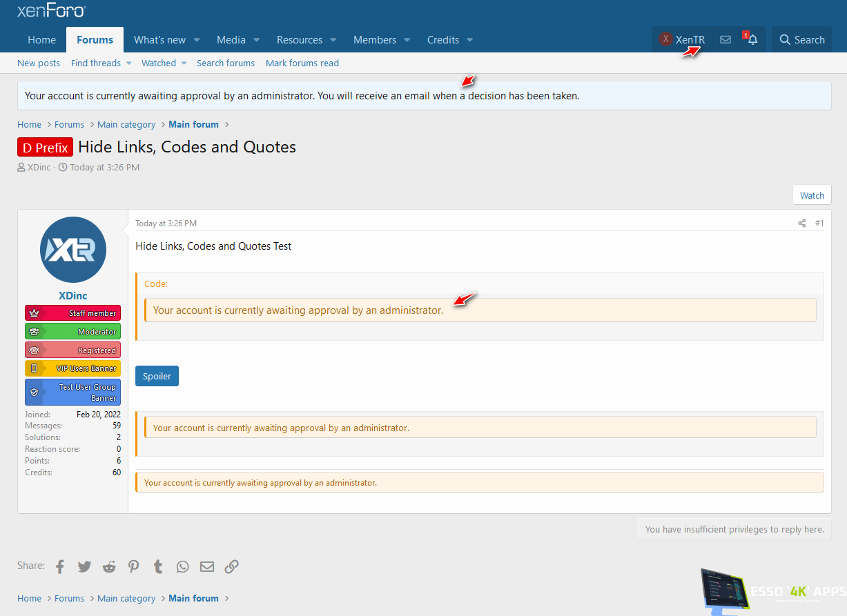The height and width of the screenshot is (616, 847).
Task: Share thread on Reddit
Action: coord(109,566)
